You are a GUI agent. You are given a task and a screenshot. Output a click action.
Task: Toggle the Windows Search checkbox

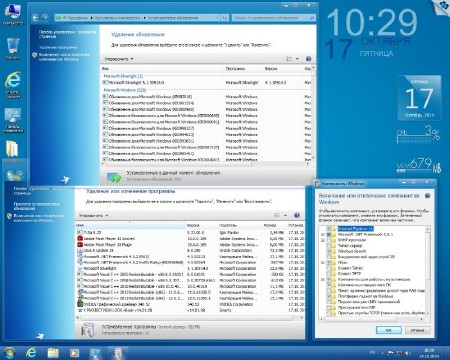click(329, 251)
